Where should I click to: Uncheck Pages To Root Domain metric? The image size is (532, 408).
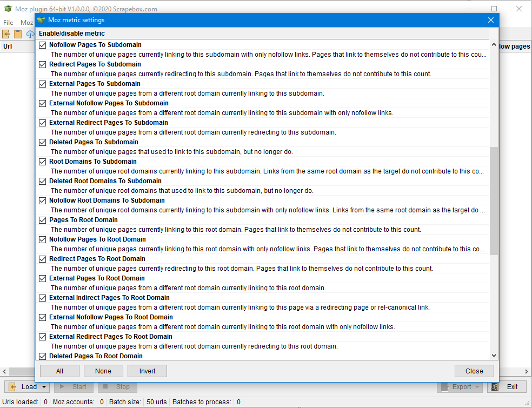[x=42, y=220]
